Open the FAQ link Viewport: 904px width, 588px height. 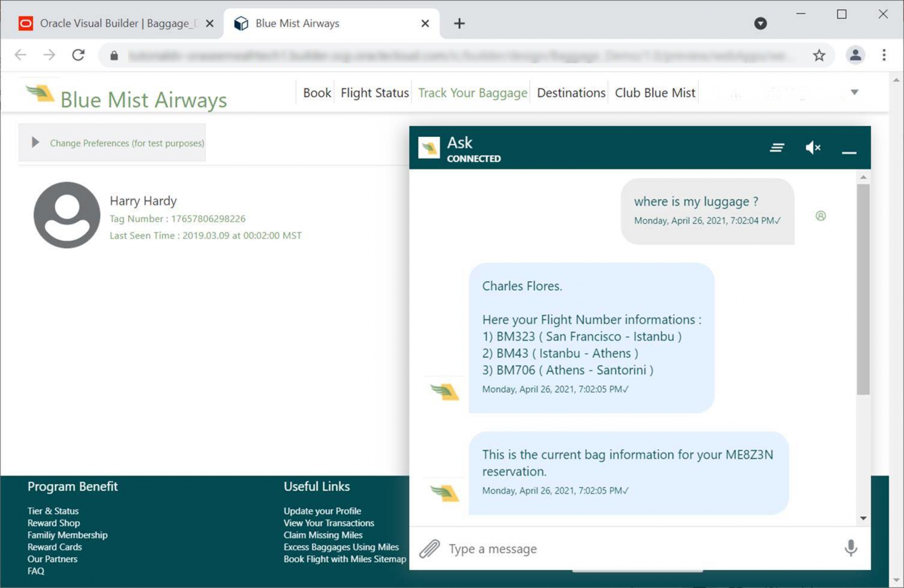(x=36, y=571)
